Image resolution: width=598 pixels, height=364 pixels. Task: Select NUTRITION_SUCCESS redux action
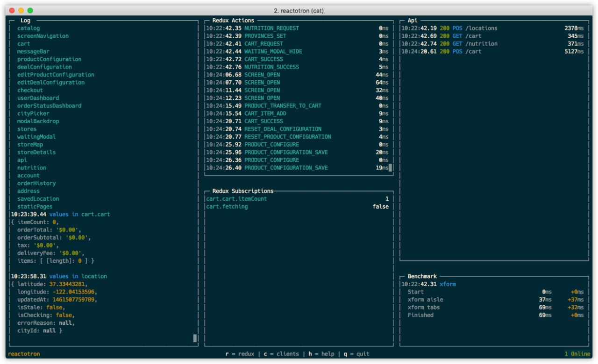(298, 67)
